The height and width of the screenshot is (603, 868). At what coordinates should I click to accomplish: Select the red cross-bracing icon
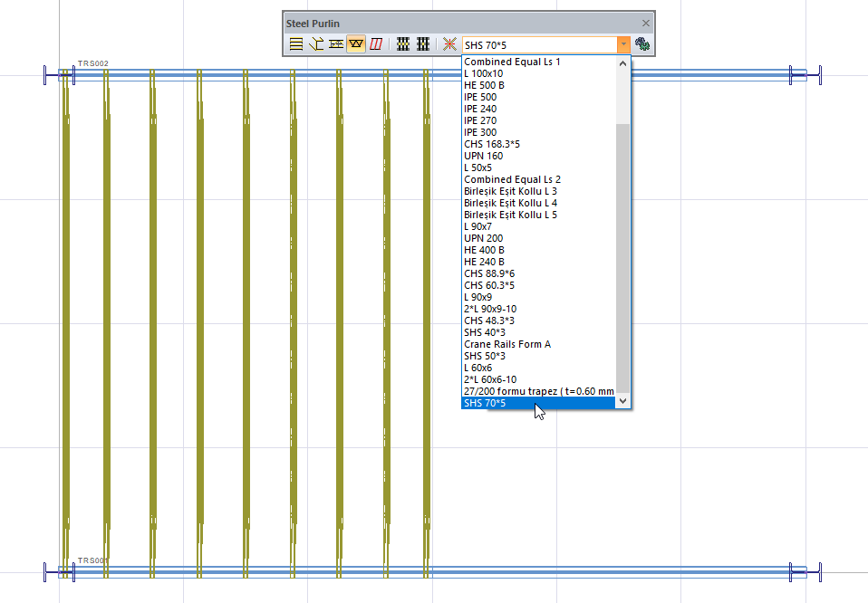point(448,43)
